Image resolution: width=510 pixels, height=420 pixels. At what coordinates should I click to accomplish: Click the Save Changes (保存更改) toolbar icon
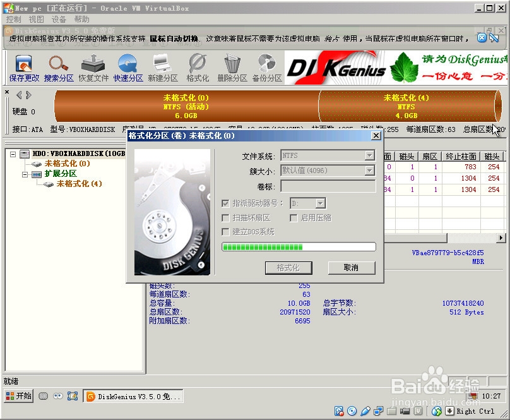[x=24, y=68]
